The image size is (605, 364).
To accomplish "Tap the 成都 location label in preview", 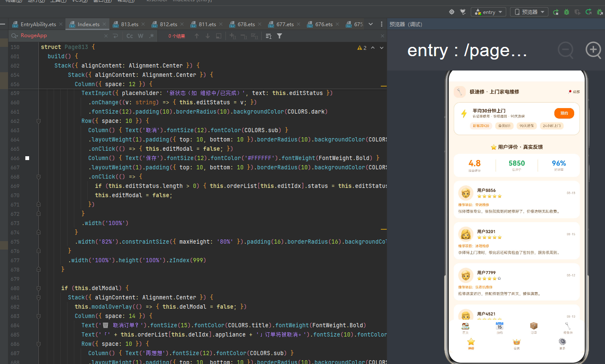I will (574, 92).
